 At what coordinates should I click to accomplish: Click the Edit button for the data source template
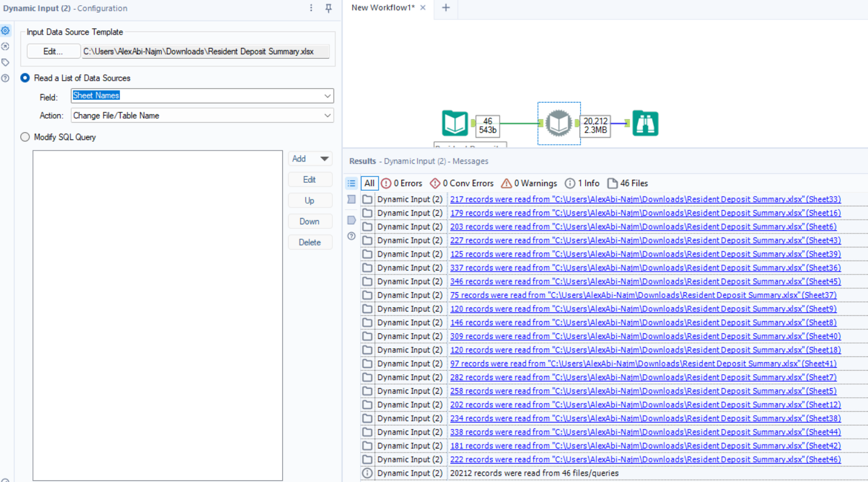pyautogui.click(x=53, y=51)
